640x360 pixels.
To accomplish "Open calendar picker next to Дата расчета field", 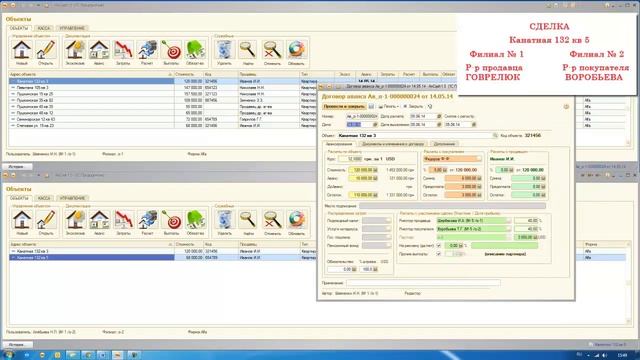I will pyautogui.click(x=439, y=116).
